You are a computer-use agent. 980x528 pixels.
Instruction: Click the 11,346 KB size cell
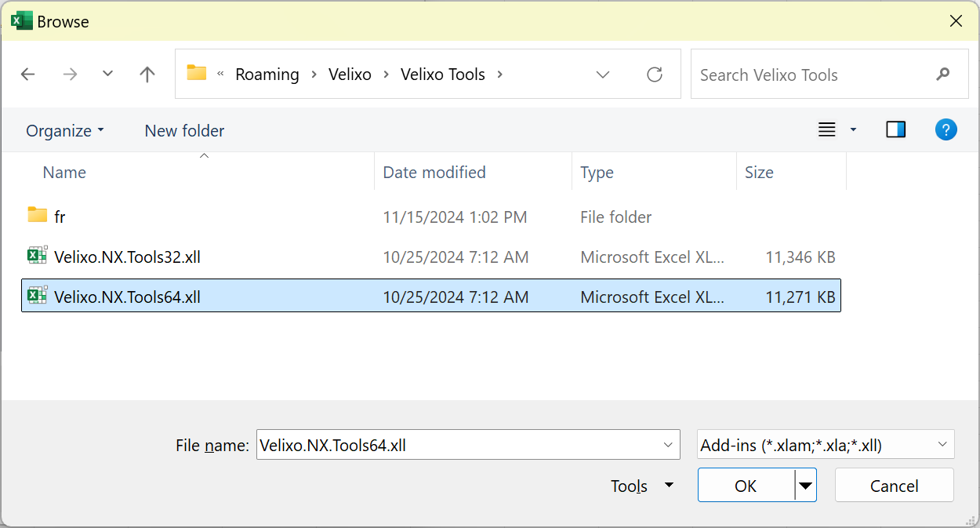(800, 257)
